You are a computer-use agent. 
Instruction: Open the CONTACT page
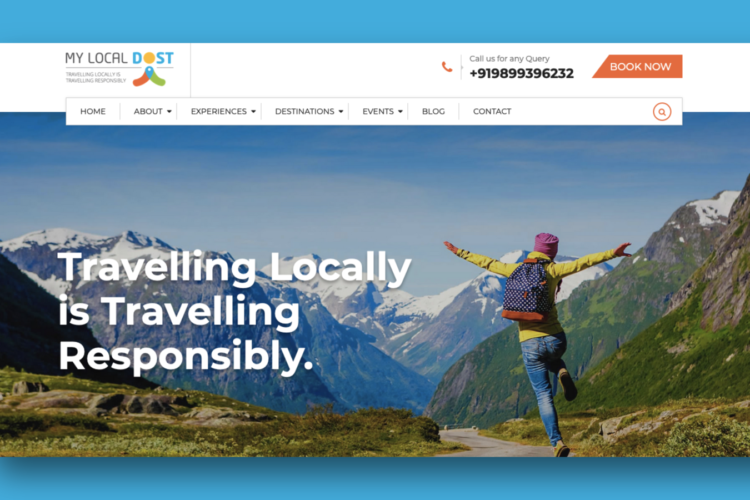pyautogui.click(x=492, y=111)
